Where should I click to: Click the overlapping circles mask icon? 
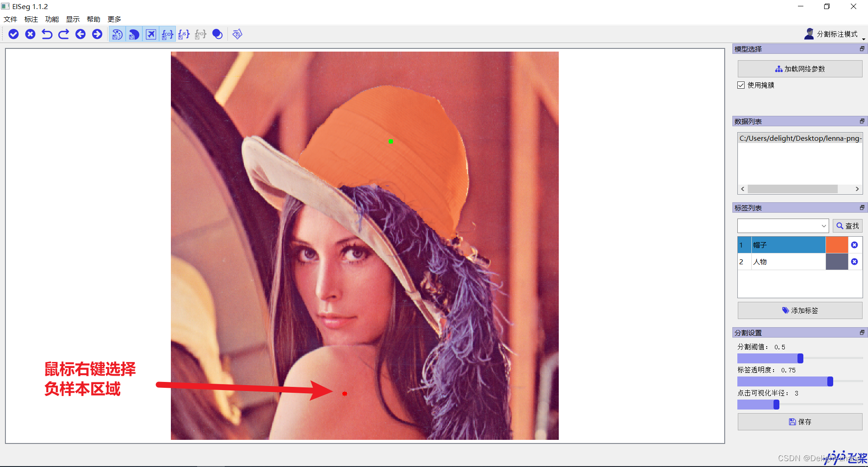(217, 34)
